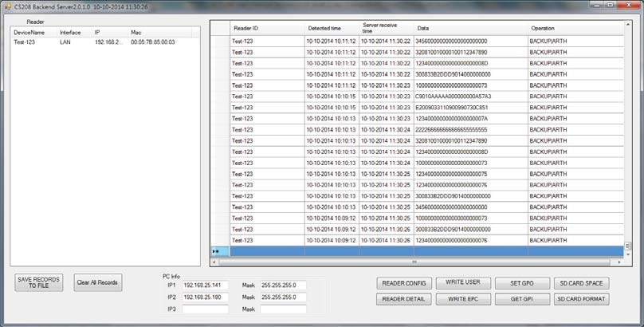Click SD CARD FORMAT button
The height and width of the screenshot is (327, 644).
tap(581, 299)
